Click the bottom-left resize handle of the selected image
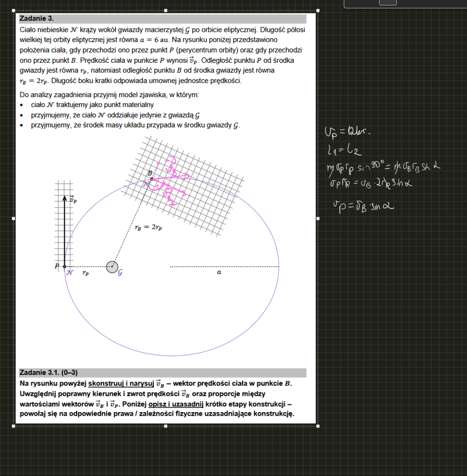The width and height of the screenshot is (467, 476). 14,425
